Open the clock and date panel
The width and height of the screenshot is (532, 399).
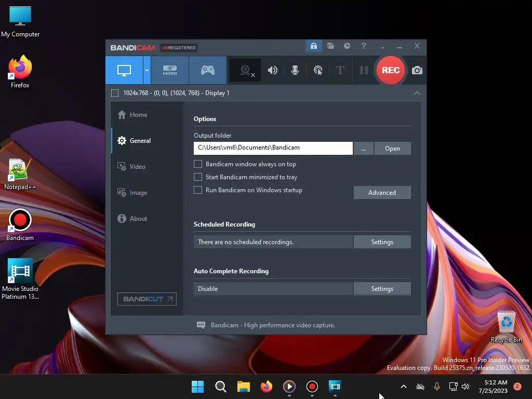tap(493, 387)
